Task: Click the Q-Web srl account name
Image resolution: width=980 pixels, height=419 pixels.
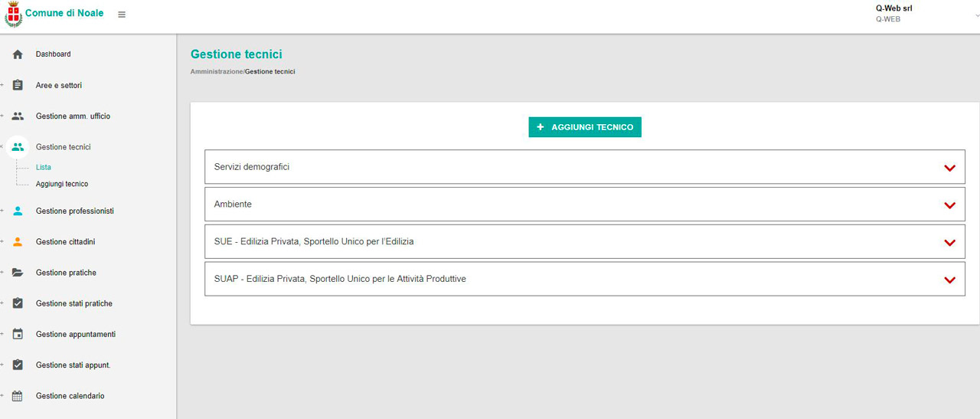Action: coord(894,8)
